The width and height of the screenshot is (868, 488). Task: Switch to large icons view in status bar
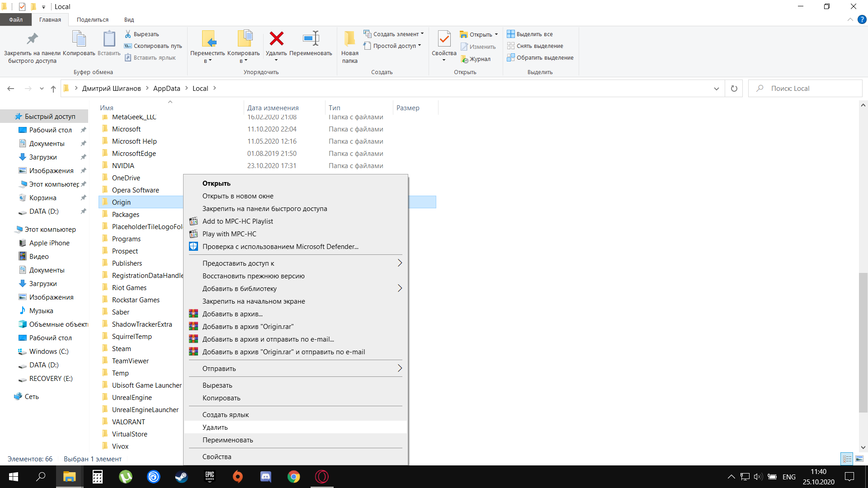pyautogui.click(x=859, y=459)
